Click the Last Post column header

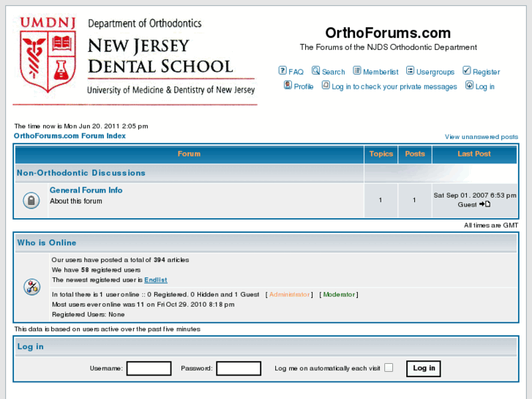pyautogui.click(x=474, y=154)
